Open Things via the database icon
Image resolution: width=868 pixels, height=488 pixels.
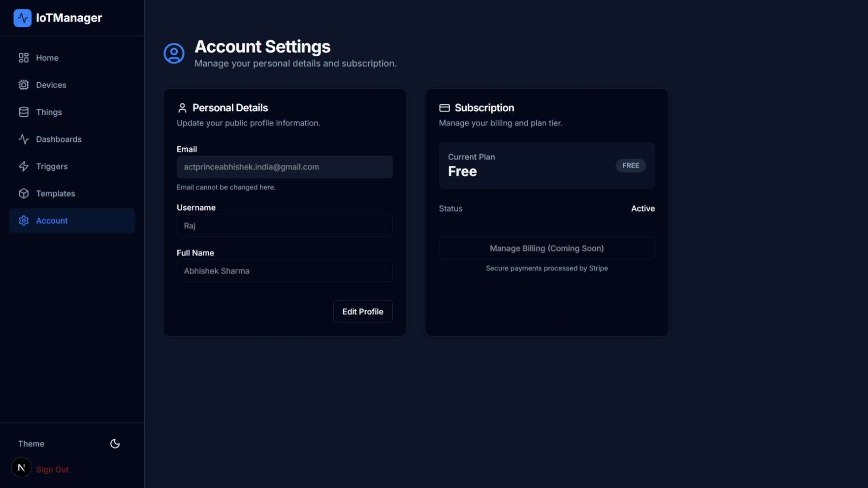coord(24,112)
